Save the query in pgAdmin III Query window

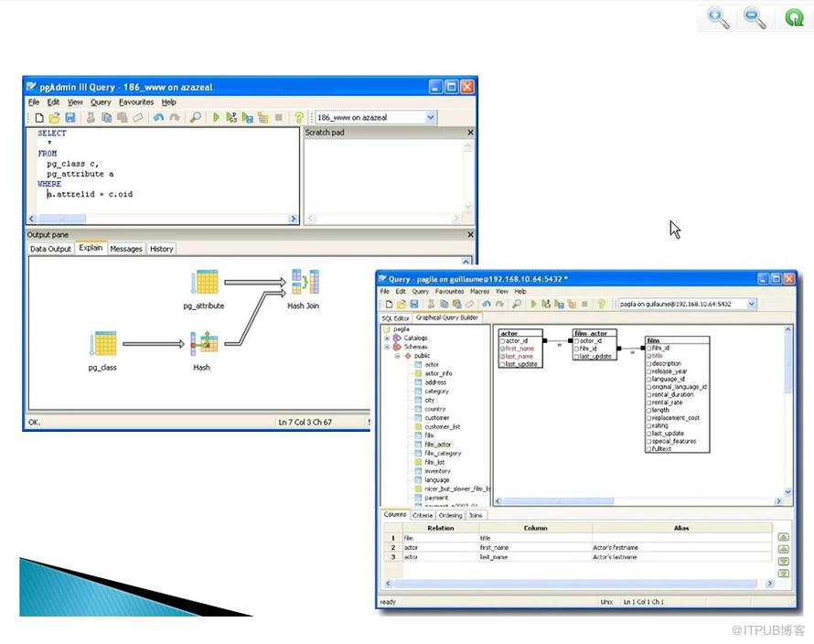click(x=70, y=118)
